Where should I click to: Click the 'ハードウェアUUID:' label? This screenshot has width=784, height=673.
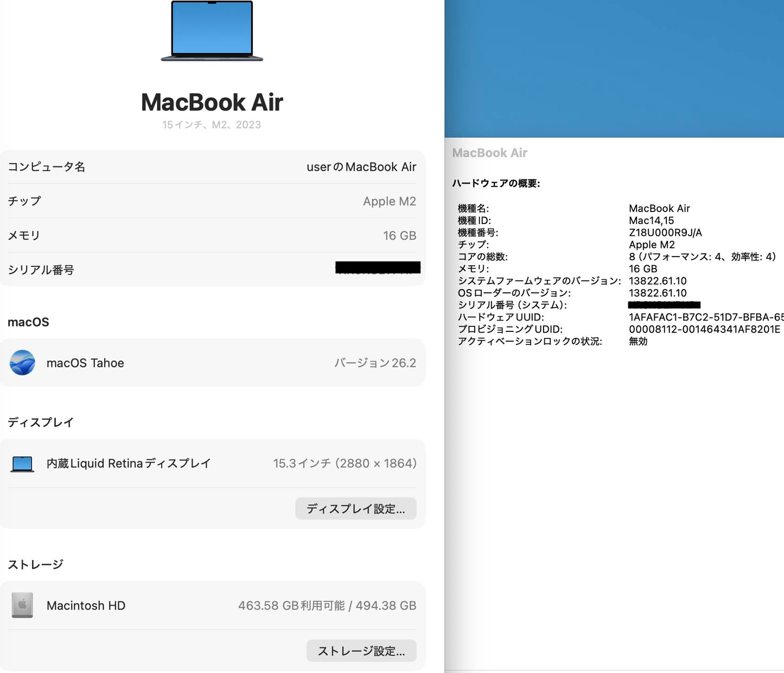point(501,317)
